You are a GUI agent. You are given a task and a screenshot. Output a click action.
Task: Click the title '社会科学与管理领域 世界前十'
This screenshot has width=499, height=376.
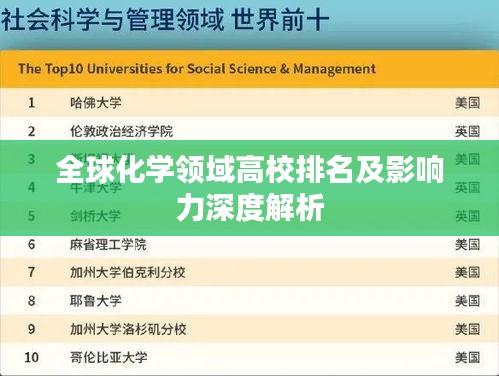(x=166, y=19)
